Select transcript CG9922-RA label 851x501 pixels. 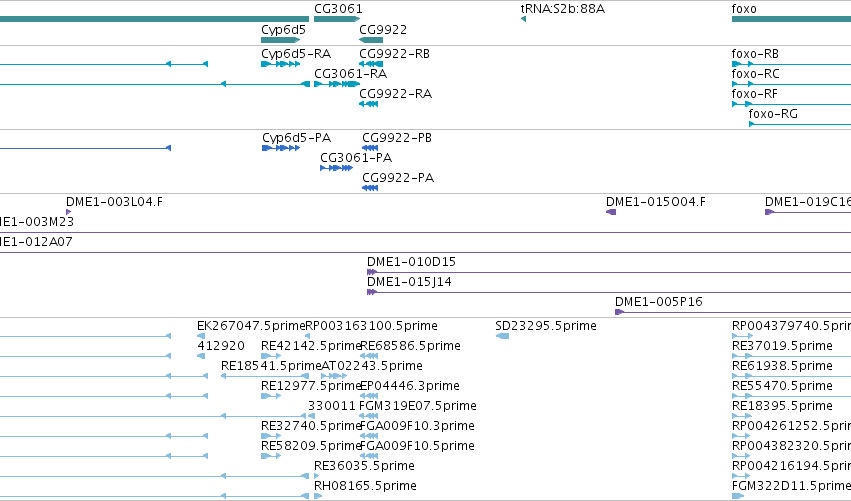click(396, 94)
